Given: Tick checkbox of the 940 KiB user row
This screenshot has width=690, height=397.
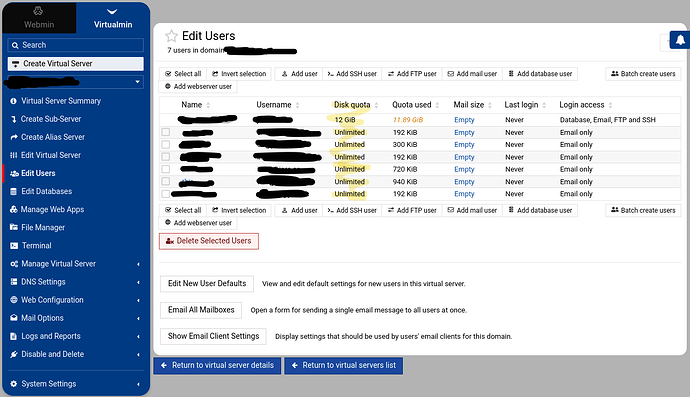Looking at the screenshot, I should click(x=165, y=181).
